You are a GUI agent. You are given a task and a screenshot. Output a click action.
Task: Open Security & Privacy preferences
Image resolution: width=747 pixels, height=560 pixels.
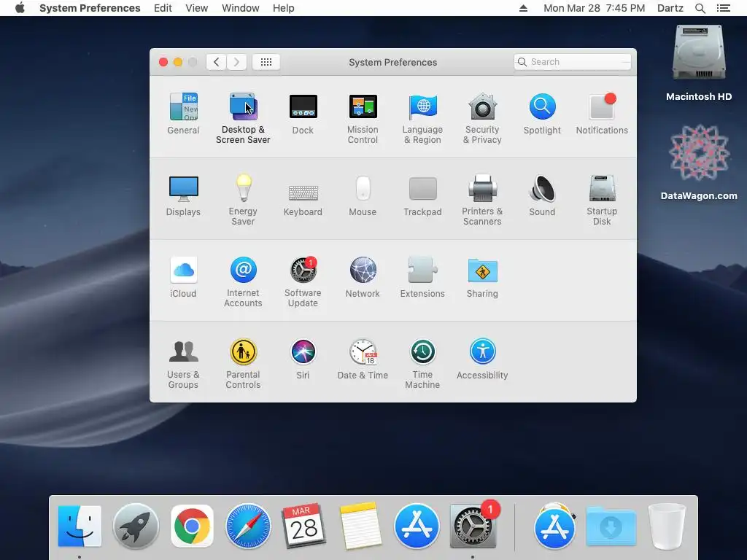pyautogui.click(x=482, y=118)
